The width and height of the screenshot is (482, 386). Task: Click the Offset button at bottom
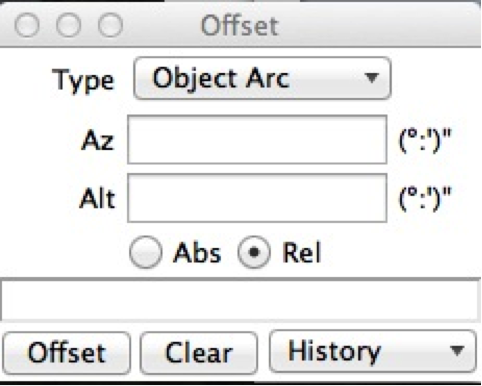coord(67,353)
